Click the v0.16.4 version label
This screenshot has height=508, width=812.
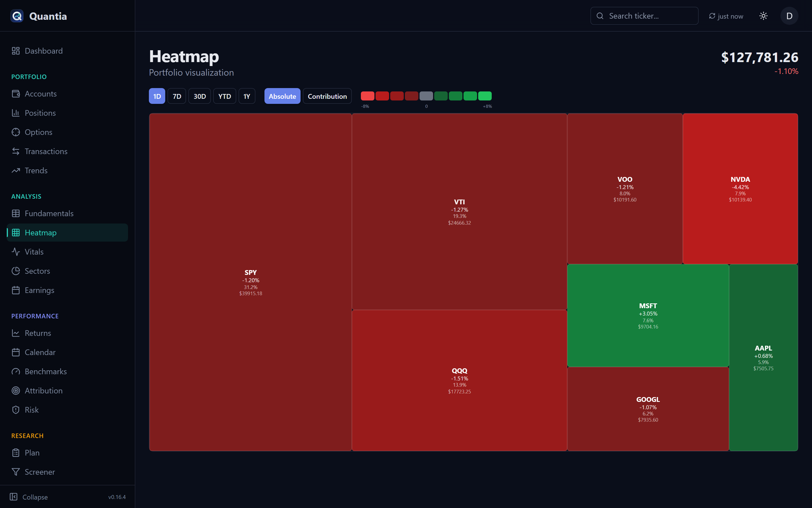tap(117, 497)
